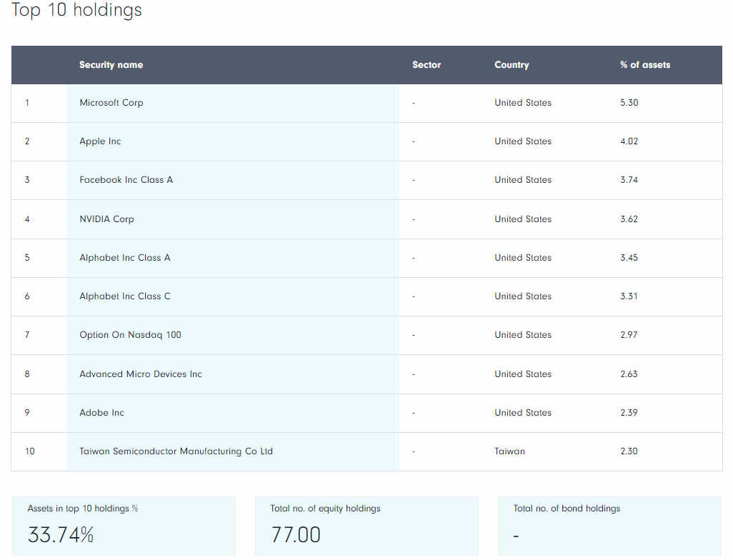The image size is (733, 560).
Task: Click rank number 5 in the table
Action: [x=27, y=258]
